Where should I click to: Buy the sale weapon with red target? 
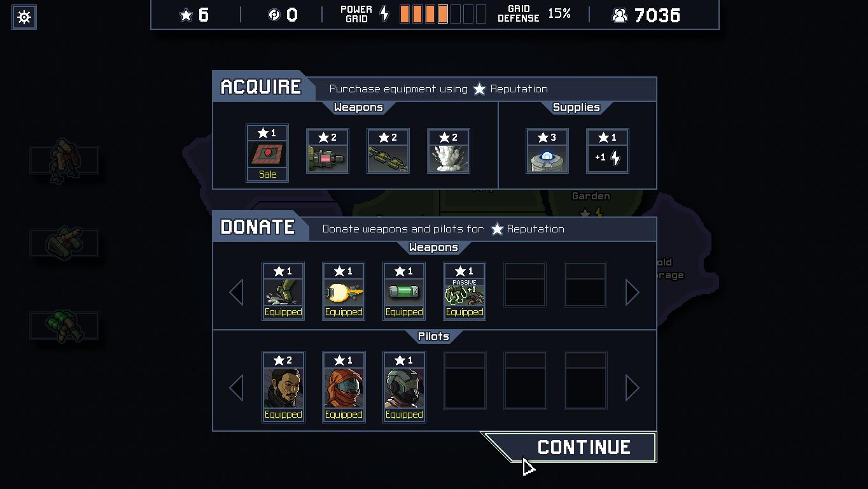click(x=267, y=153)
